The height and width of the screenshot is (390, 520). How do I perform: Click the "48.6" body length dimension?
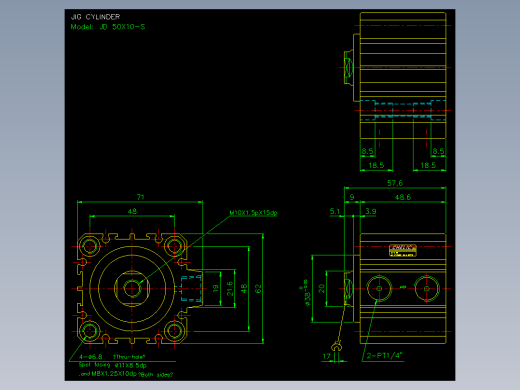click(x=403, y=197)
